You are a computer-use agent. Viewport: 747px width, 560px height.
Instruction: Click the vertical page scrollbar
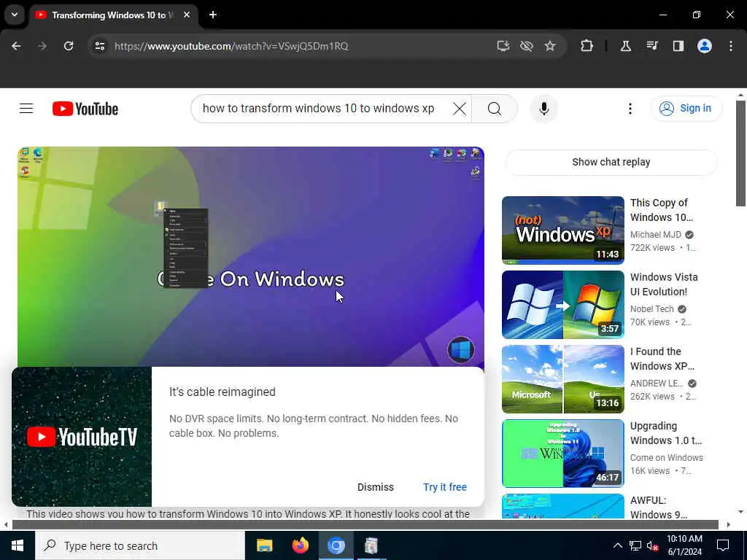pos(740,152)
